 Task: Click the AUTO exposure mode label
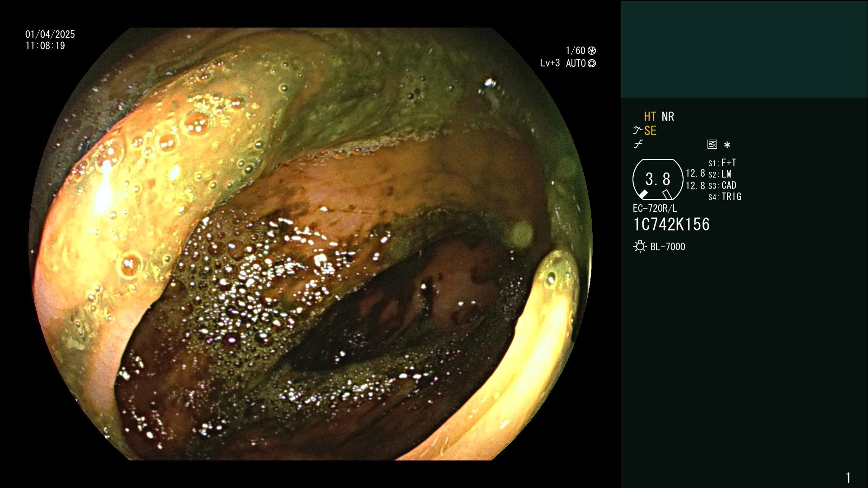pyautogui.click(x=576, y=64)
